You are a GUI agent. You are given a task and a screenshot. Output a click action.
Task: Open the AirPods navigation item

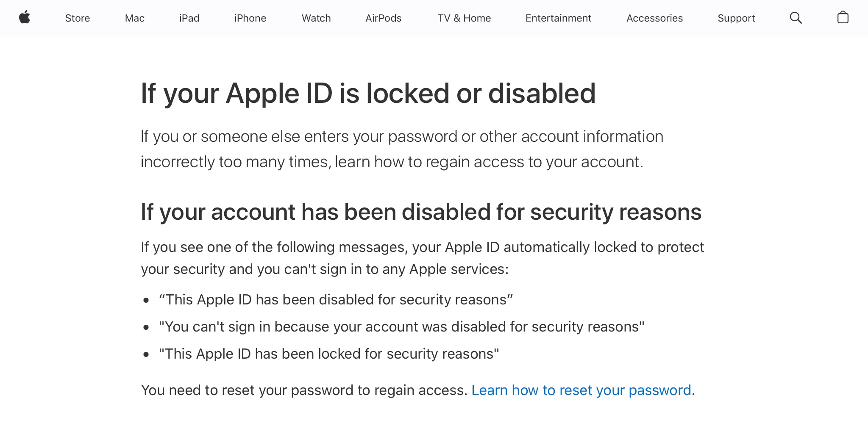click(383, 18)
